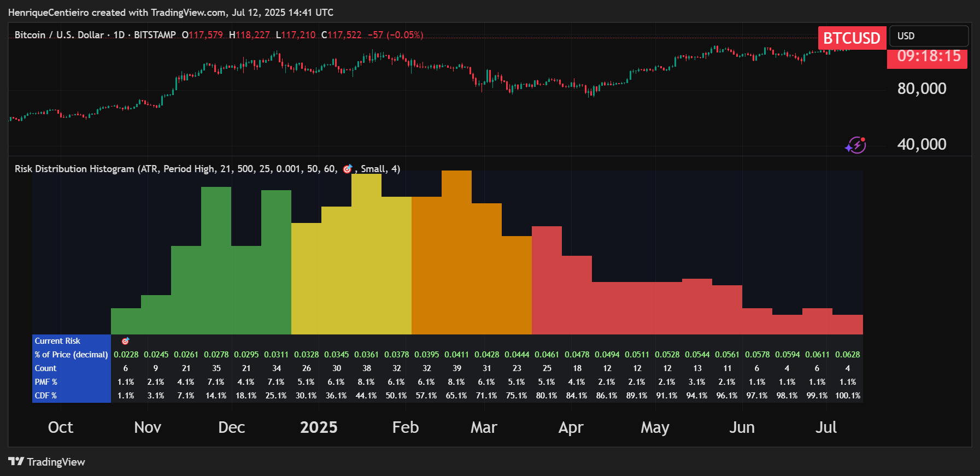Click the 0.0311 price percent cell

coord(276,355)
